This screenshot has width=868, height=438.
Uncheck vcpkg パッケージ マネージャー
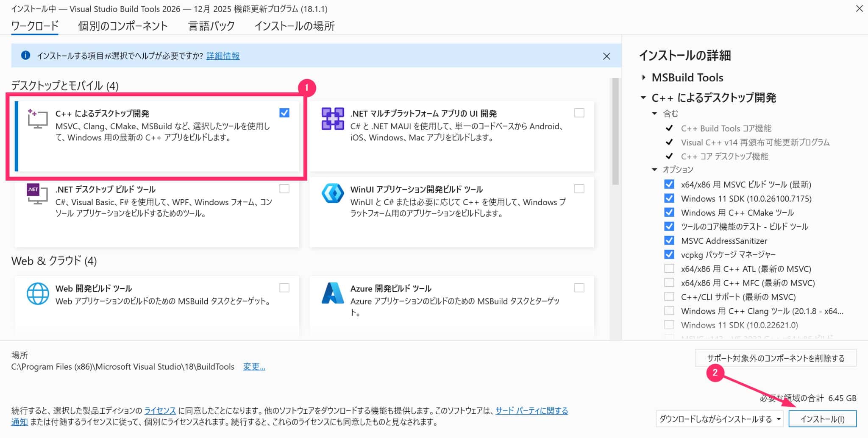pos(669,254)
